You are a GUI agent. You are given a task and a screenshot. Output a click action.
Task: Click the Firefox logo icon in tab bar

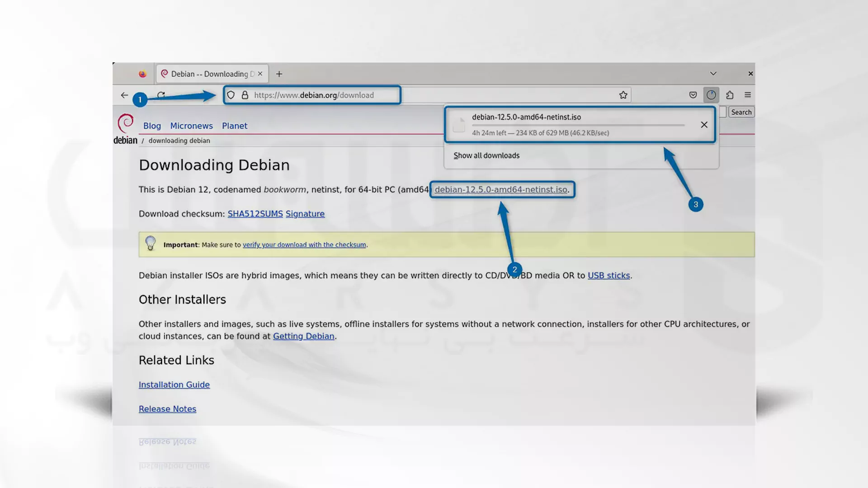tap(142, 74)
